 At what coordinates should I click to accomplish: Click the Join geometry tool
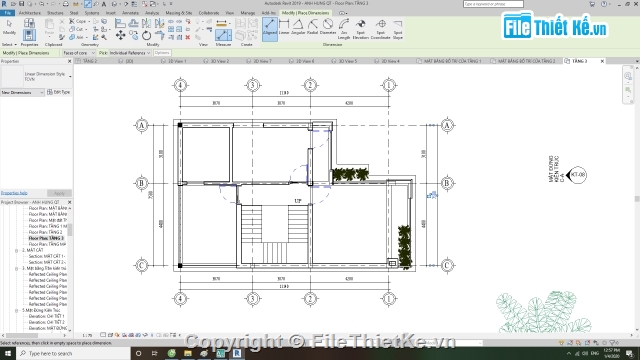point(77,37)
